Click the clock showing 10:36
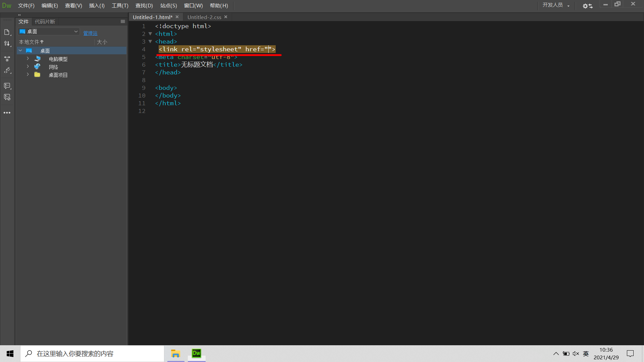 (x=606, y=350)
